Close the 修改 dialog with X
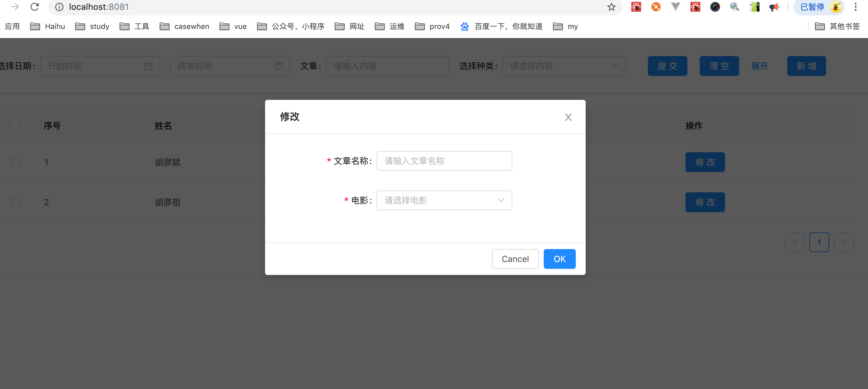 pos(568,117)
